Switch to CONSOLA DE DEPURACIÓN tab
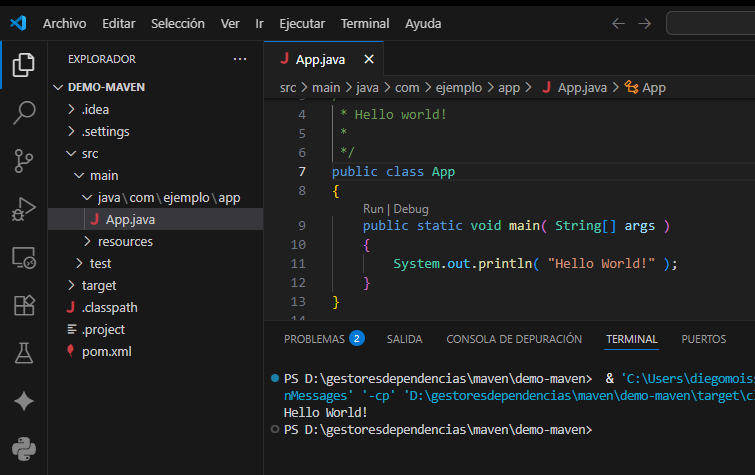The image size is (755, 475). pyautogui.click(x=513, y=339)
